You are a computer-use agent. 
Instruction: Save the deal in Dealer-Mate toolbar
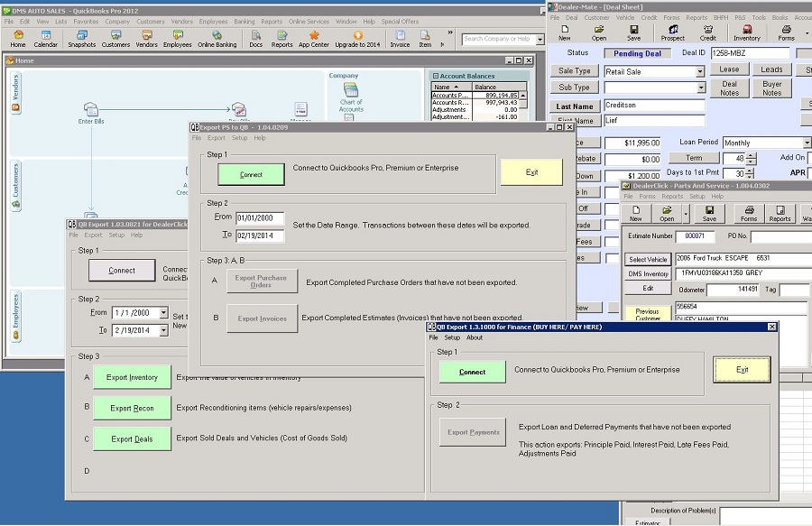coord(634,33)
